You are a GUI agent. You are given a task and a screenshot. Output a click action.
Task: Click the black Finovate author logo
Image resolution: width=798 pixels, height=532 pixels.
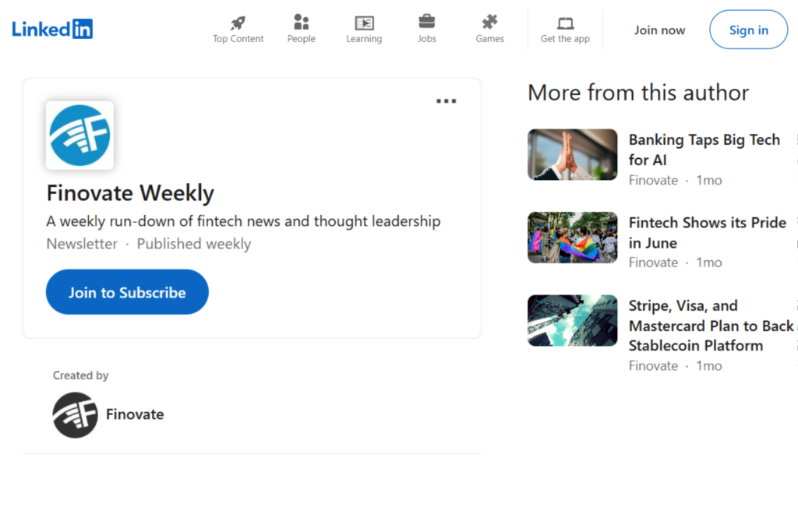coord(76,414)
